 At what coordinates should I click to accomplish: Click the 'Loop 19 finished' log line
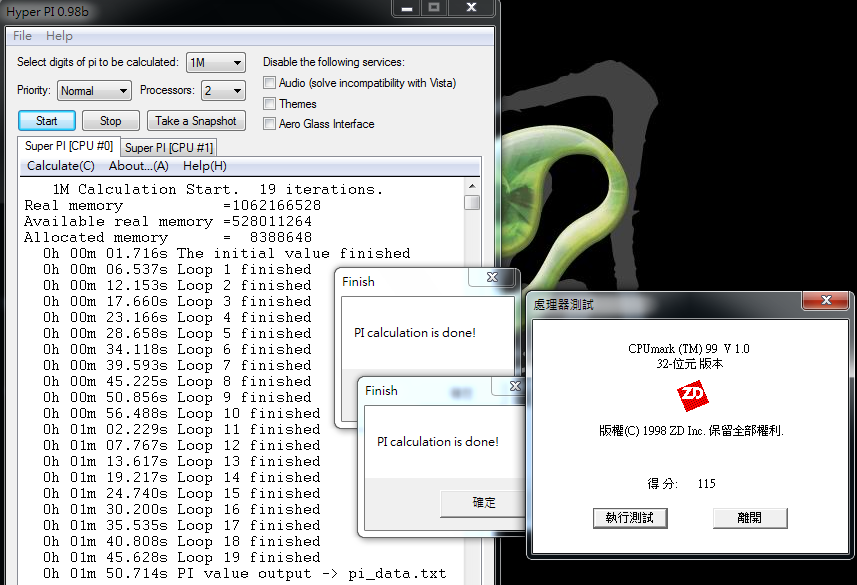point(182,557)
